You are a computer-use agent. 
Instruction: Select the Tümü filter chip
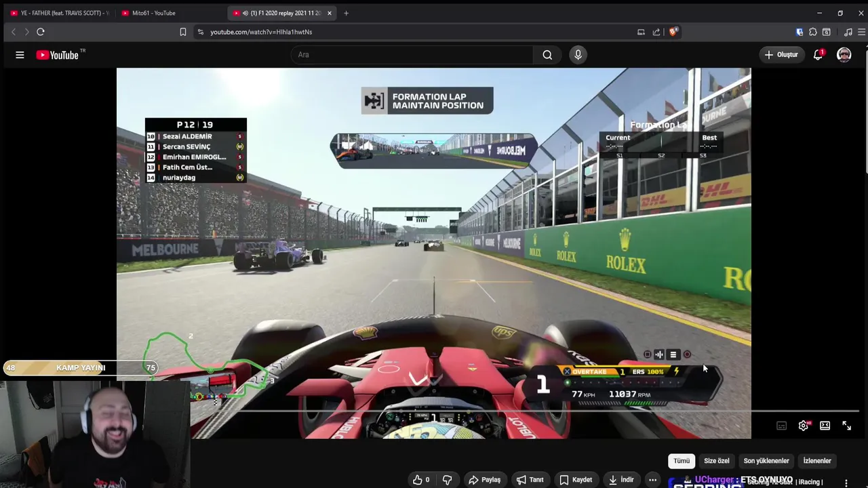coord(682,461)
